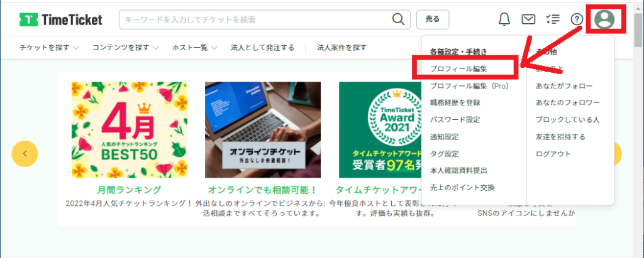Image resolution: width=644 pixels, height=258 pixels.
Task: Click the magnifying glass search icon
Action: [x=398, y=19]
